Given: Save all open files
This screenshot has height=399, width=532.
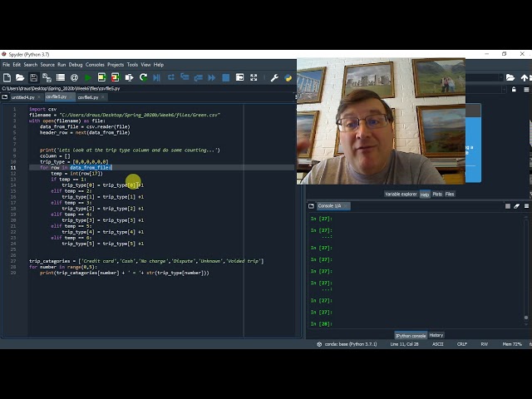Looking at the screenshot, I should coord(47,77).
